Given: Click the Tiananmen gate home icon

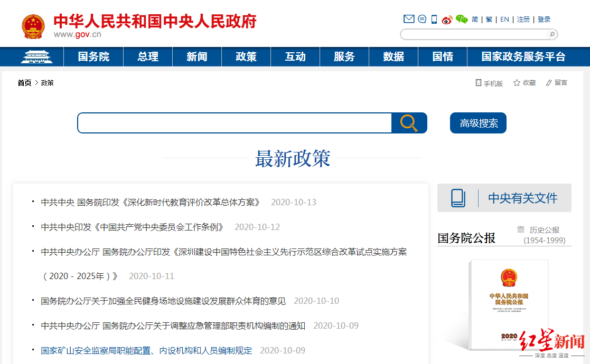Looking at the screenshot, I should coord(36,56).
